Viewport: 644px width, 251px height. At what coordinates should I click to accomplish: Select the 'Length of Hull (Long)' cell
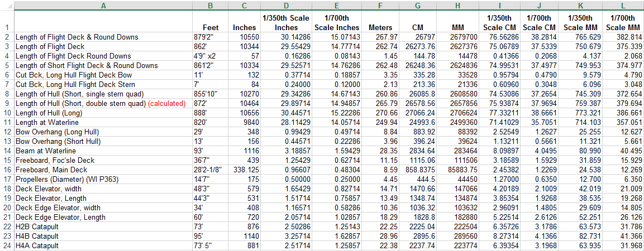(103, 113)
